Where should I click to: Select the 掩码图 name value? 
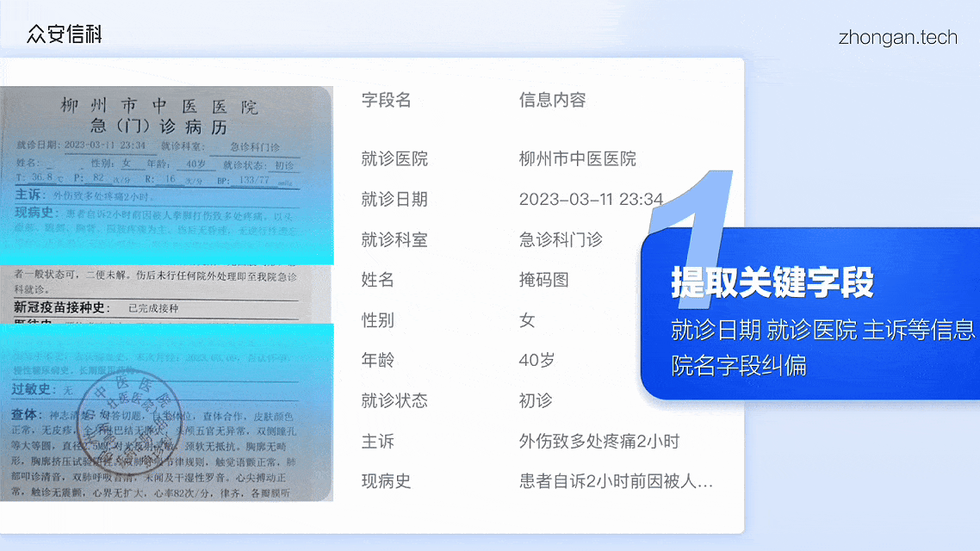pos(543,280)
